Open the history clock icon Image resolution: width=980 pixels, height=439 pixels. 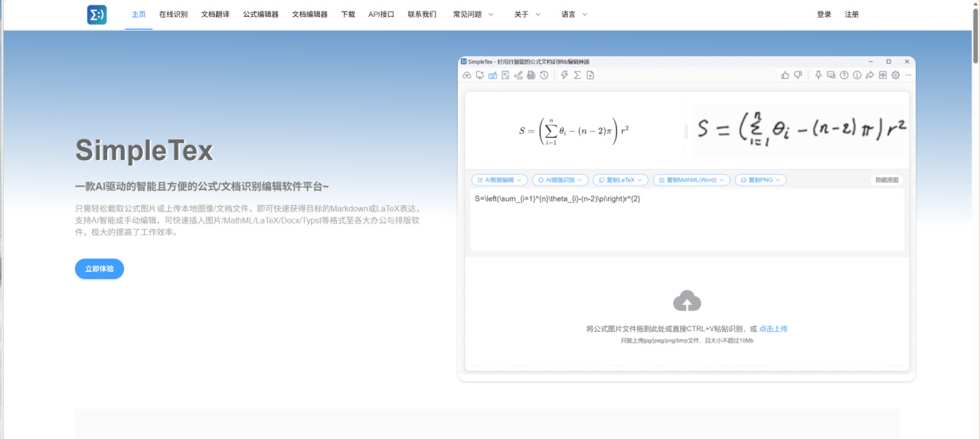point(544,75)
